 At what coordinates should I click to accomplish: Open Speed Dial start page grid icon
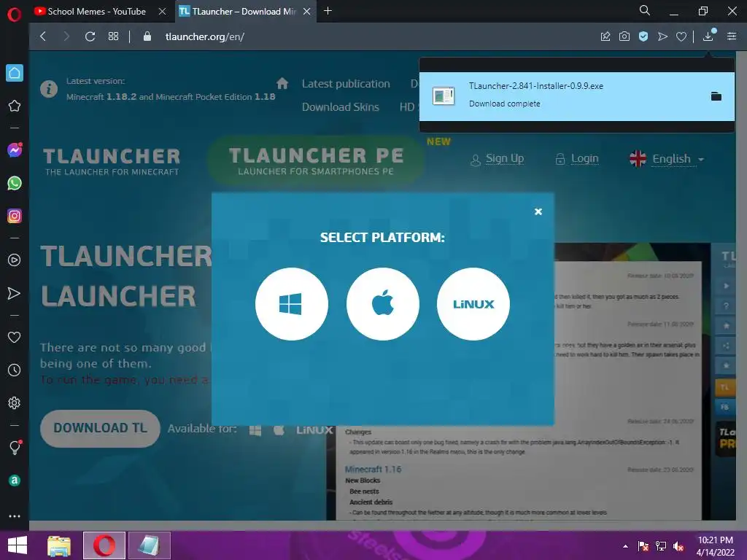[x=113, y=36]
